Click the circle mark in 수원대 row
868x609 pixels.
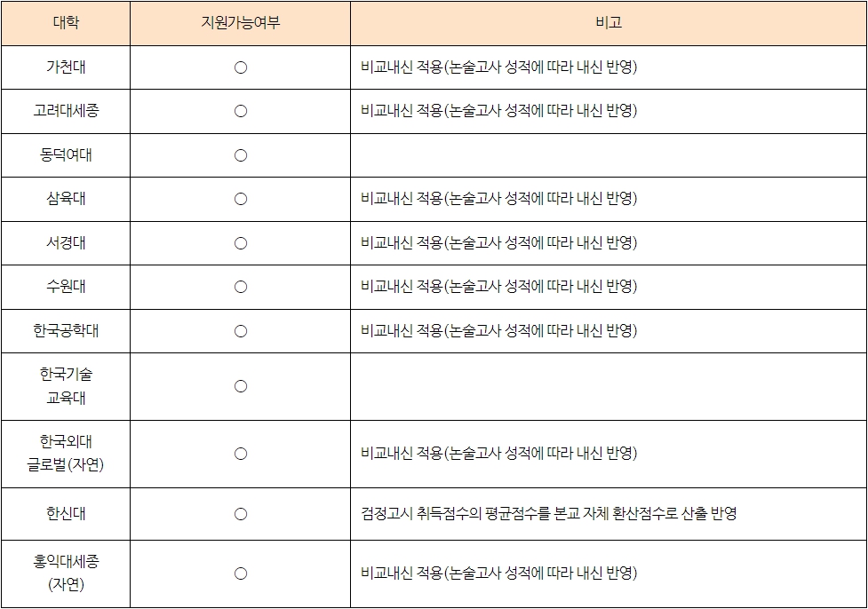(240, 287)
